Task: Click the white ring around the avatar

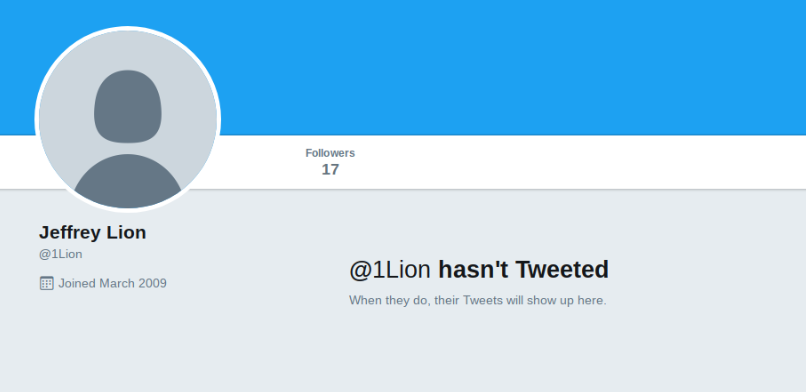Action: [127, 28]
